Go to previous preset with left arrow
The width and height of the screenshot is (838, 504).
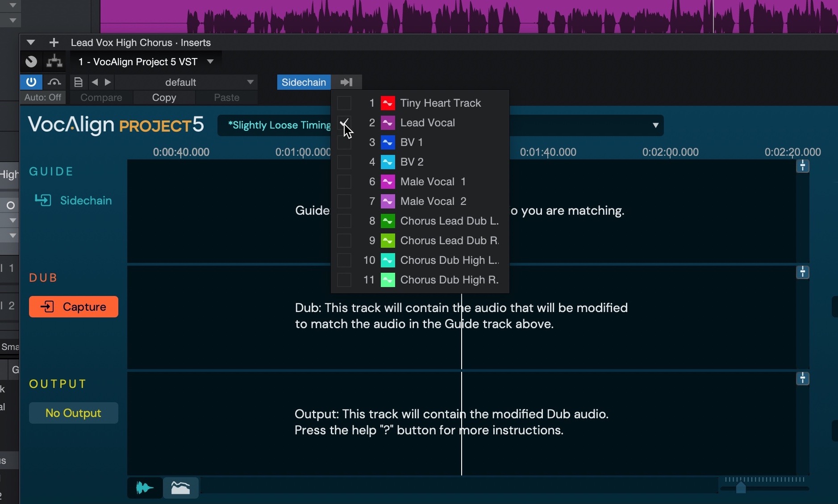tap(95, 82)
